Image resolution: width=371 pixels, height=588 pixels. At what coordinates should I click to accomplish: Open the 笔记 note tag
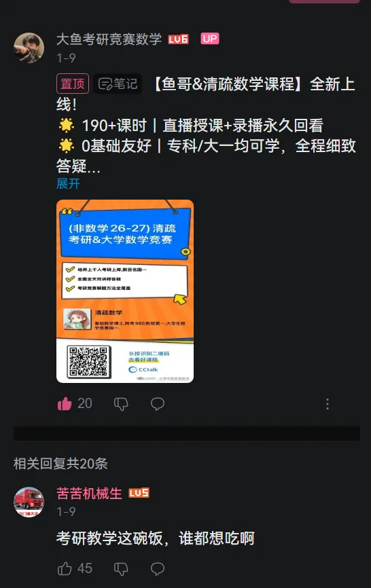[118, 84]
